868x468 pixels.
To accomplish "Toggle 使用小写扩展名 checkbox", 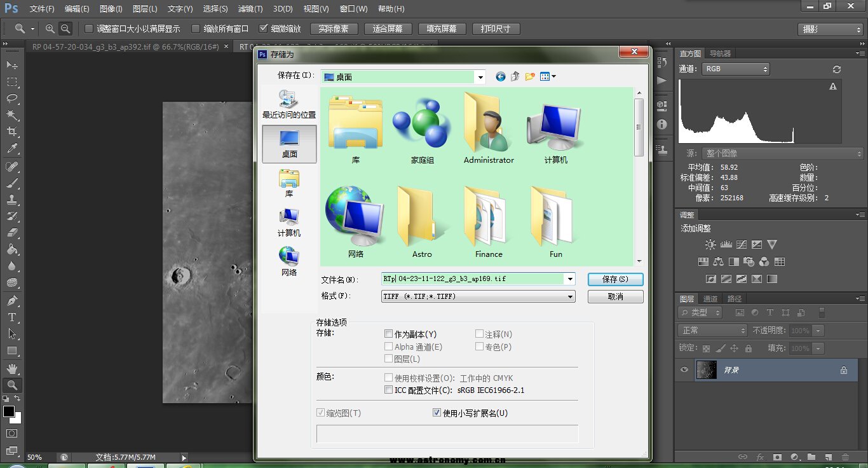I will click(437, 413).
